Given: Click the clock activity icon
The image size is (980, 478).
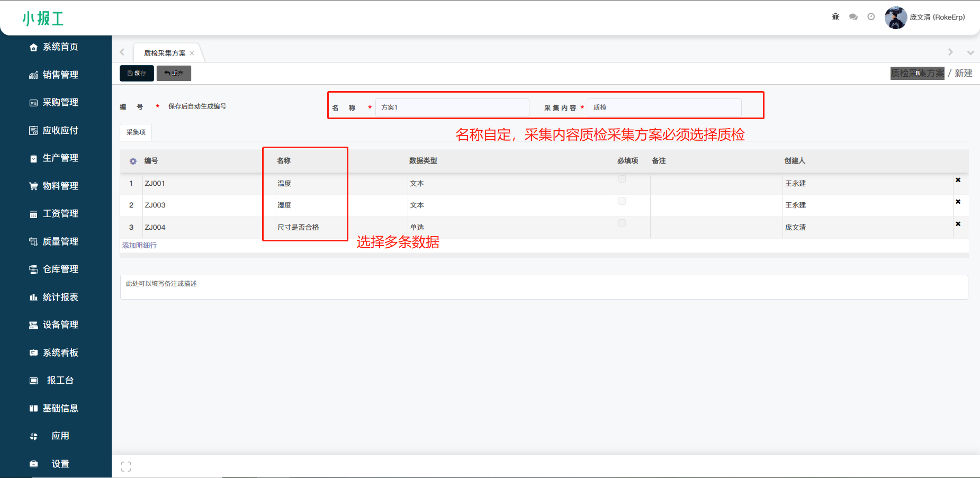Looking at the screenshot, I should (x=871, y=17).
